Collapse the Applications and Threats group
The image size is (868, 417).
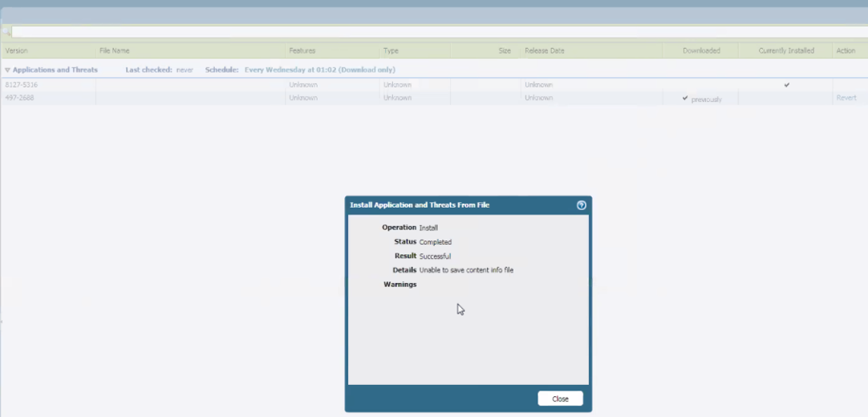pos(7,71)
